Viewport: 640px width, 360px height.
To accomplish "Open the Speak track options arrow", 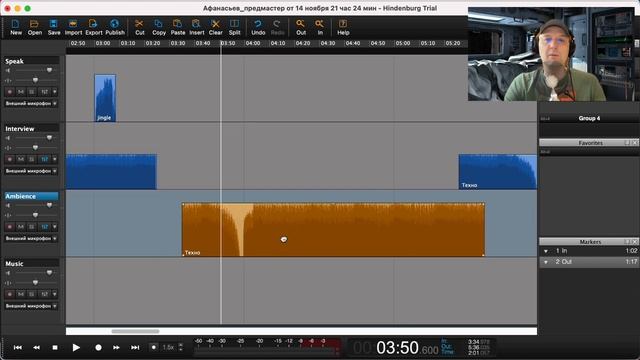I will 55,92.
